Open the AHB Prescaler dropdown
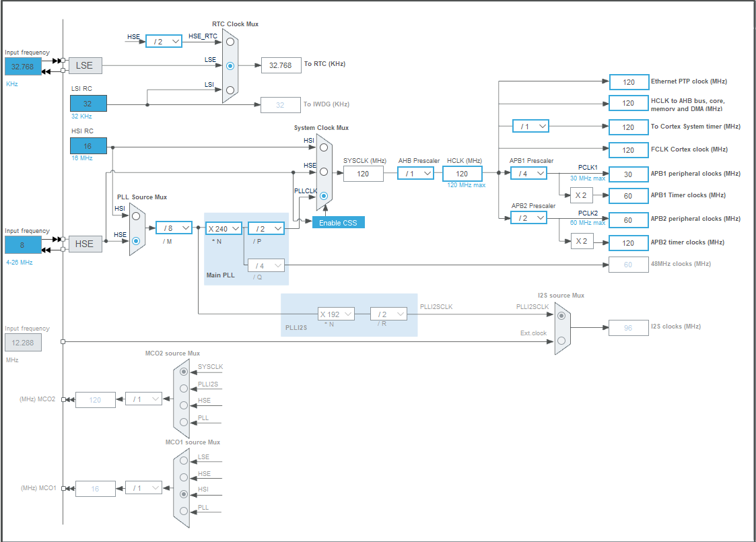756x542 pixels. click(415, 173)
